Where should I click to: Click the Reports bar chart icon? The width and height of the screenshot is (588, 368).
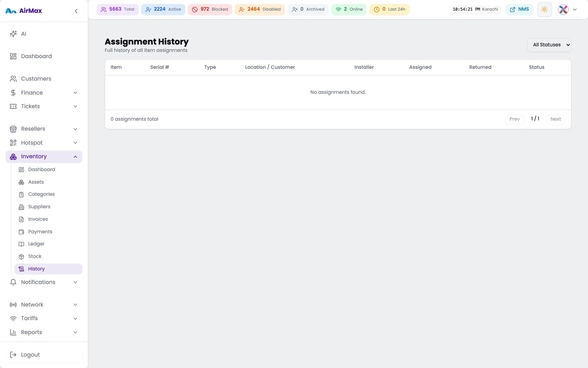coord(13,332)
